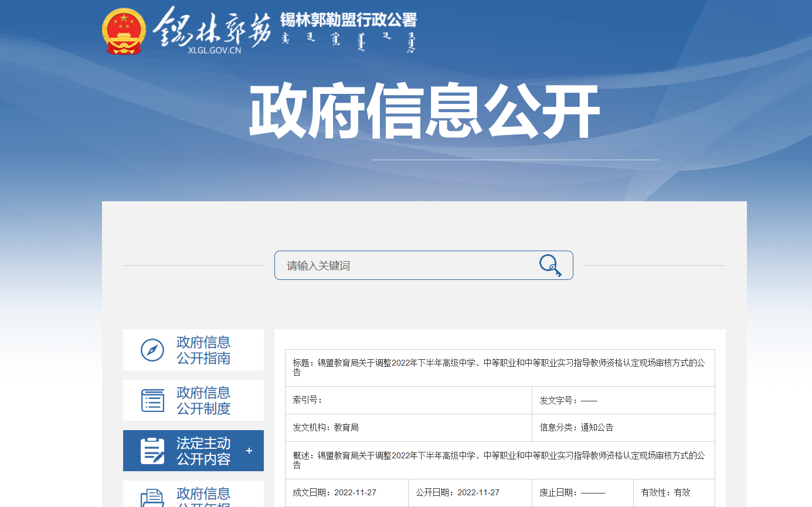Expand 法定主动公开内容 with the plus sign
812x507 pixels.
click(249, 451)
